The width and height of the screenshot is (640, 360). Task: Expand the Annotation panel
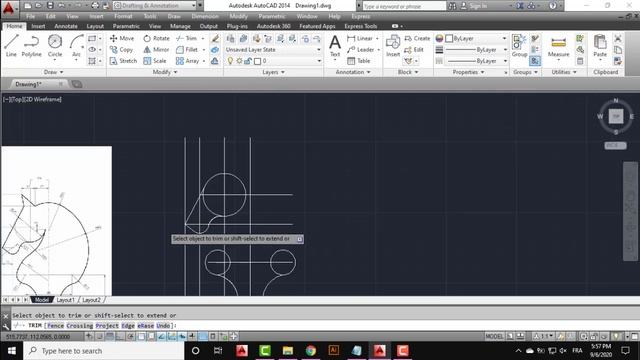353,72
